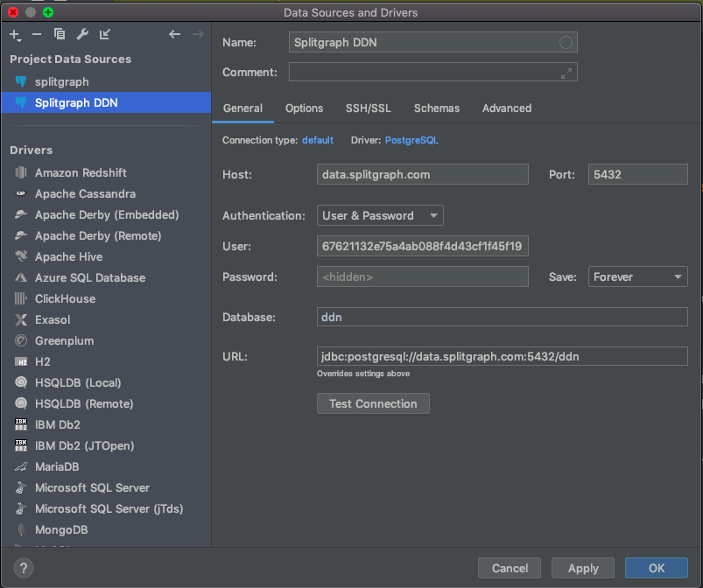703x588 pixels.
Task: Choose MariaDB driver
Action: [106, 466]
